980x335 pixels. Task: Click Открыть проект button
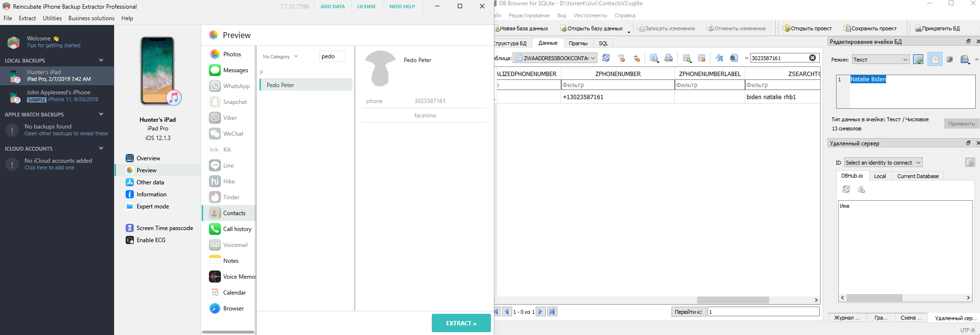click(807, 28)
